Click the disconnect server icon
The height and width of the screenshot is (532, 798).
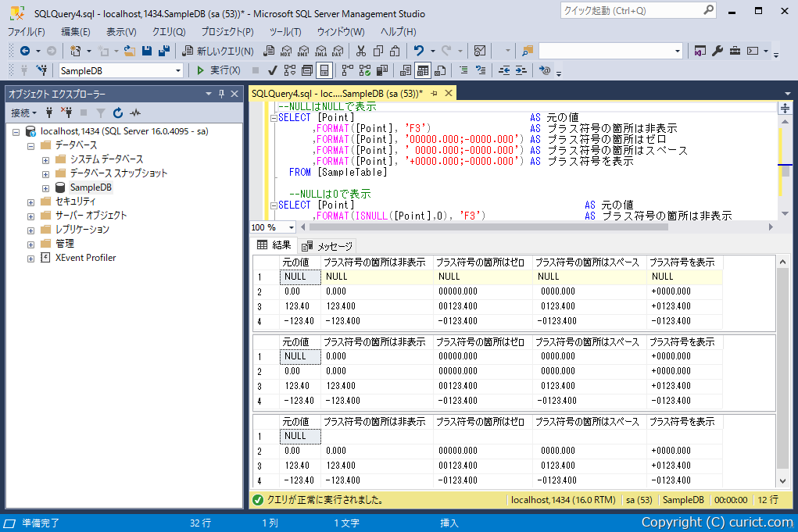66,113
